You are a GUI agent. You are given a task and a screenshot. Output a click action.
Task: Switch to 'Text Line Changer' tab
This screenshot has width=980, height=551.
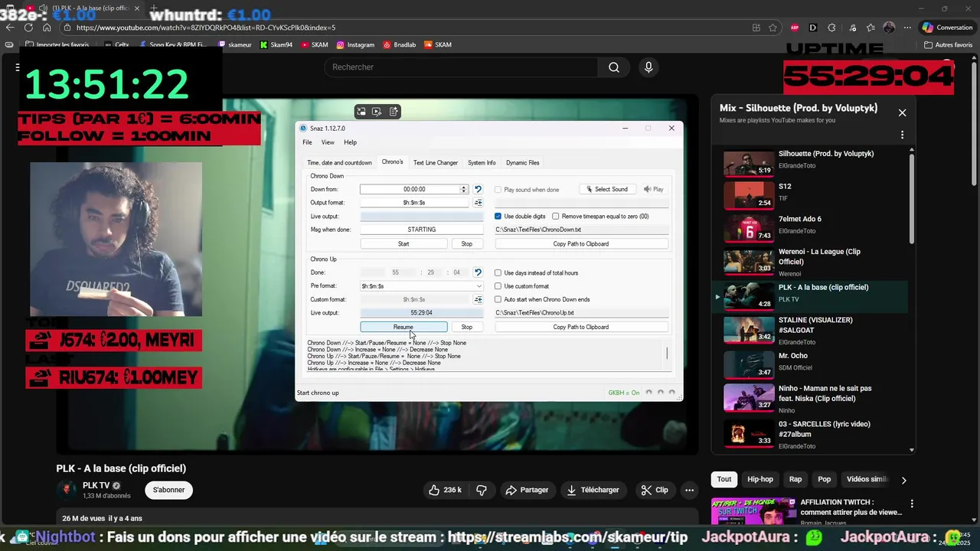click(x=436, y=162)
